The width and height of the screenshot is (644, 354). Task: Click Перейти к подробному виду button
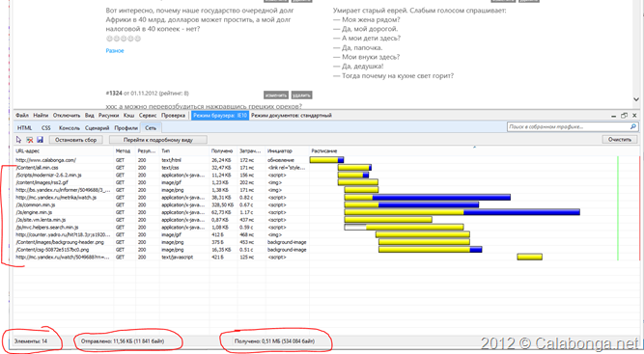coord(158,140)
